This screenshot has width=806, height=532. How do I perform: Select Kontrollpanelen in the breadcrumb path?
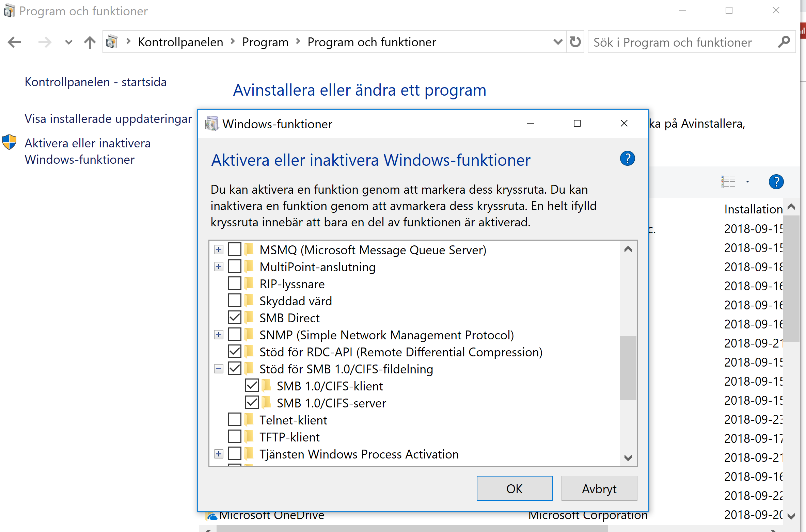coord(180,42)
